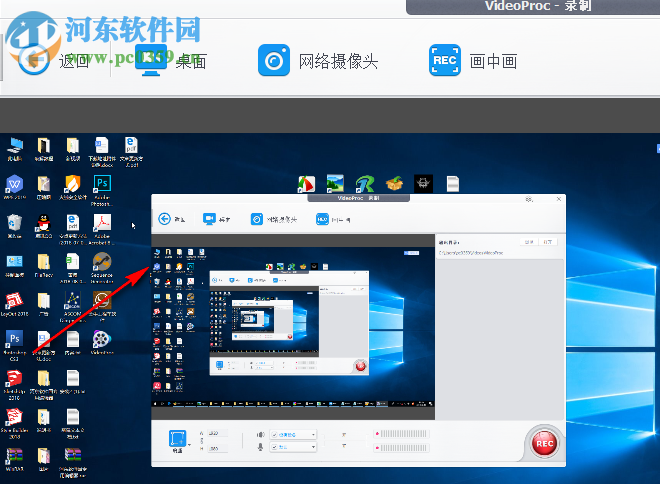This screenshot has height=484, width=660.
Task: Click the Adobe Acrobat desktop shortcut
Action: (x=102, y=229)
